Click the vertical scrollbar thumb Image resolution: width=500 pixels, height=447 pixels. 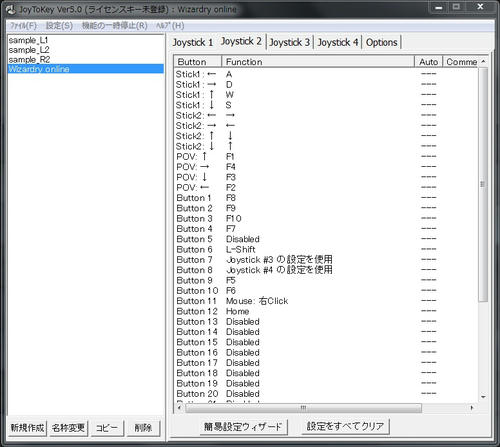[483, 185]
